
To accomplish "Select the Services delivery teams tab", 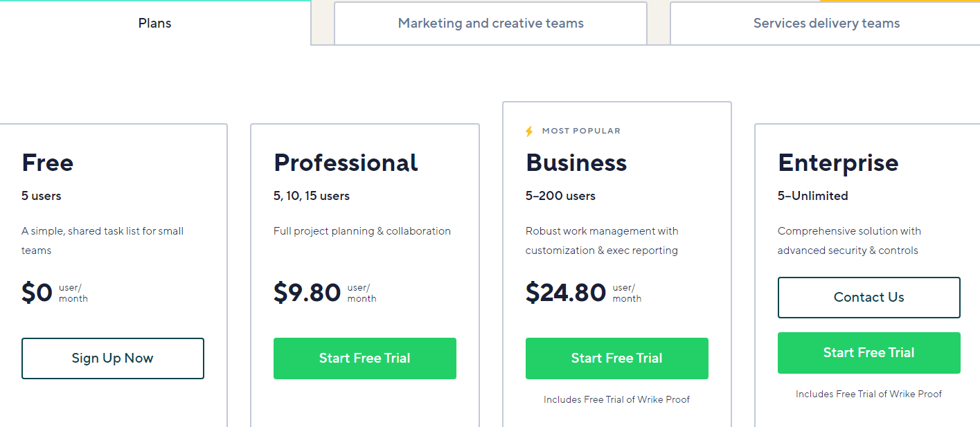I will (x=826, y=24).
